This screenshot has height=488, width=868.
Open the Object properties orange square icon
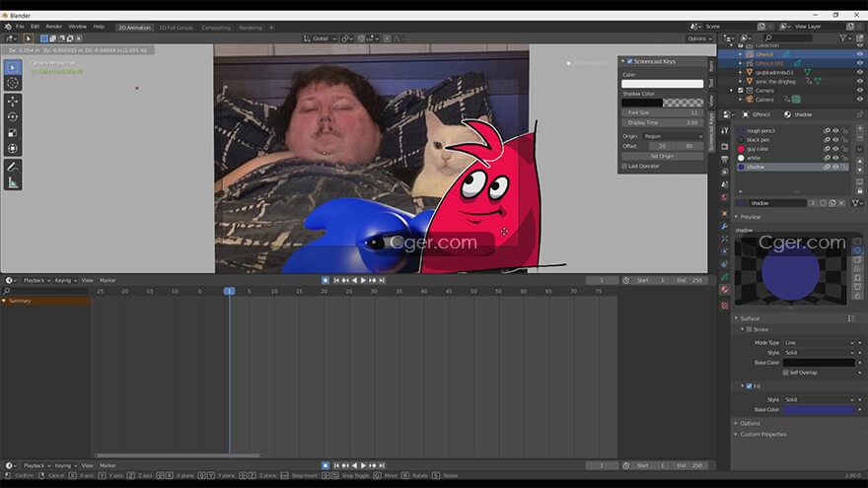pos(725,213)
